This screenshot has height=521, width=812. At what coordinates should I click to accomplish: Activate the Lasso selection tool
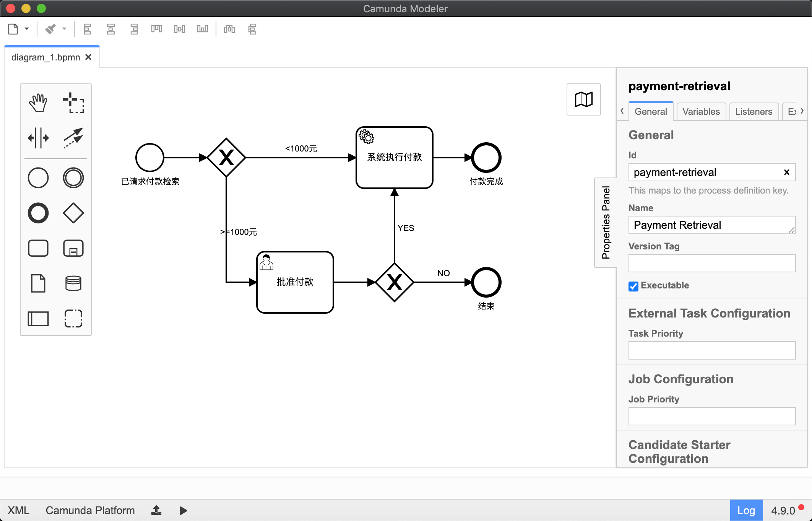tap(73, 103)
